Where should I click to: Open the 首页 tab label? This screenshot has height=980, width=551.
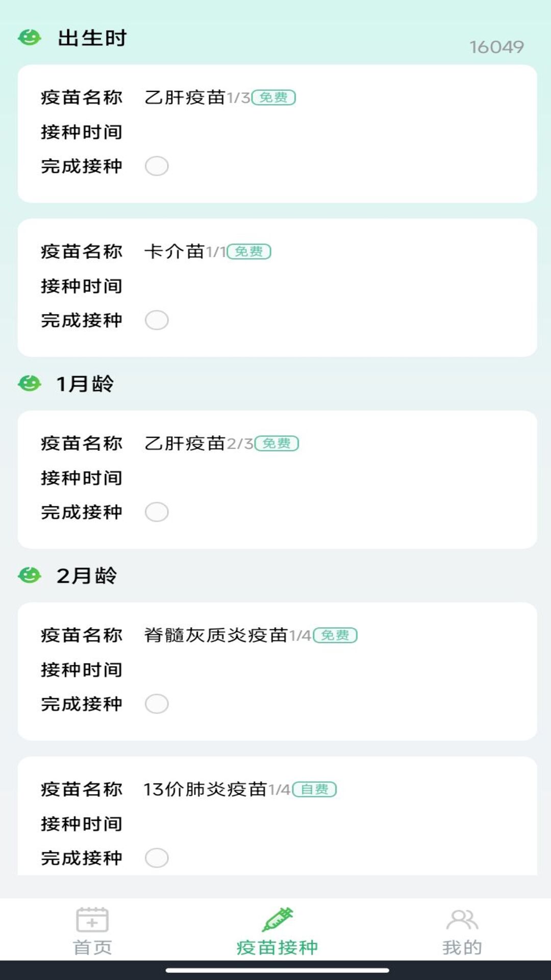coord(92,948)
